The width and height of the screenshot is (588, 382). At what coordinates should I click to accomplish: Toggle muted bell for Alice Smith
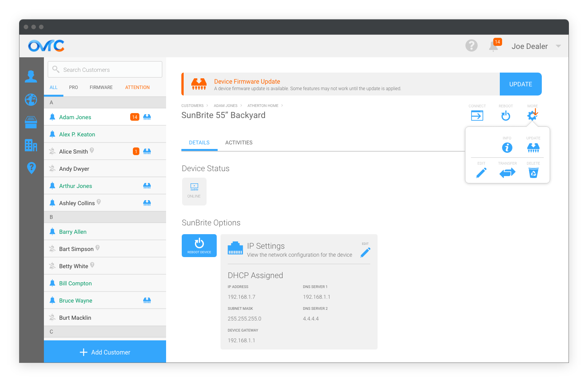click(52, 151)
